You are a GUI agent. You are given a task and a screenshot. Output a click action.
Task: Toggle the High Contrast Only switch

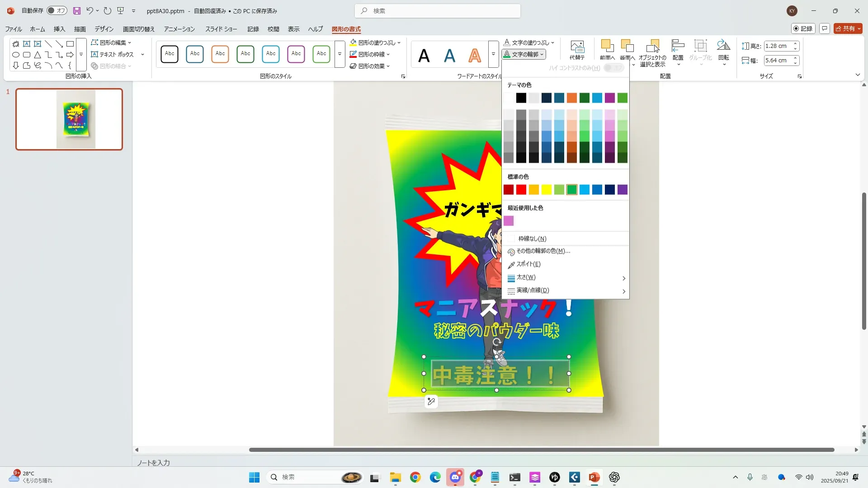click(x=613, y=68)
